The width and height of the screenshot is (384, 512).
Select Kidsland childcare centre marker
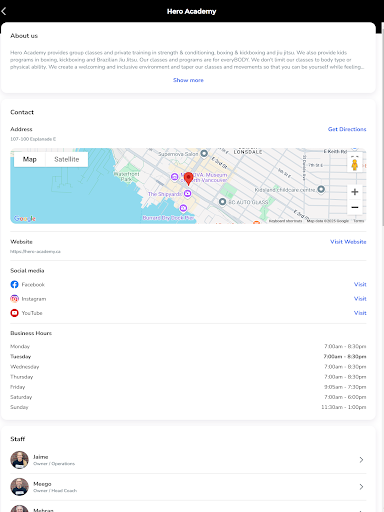321,189
